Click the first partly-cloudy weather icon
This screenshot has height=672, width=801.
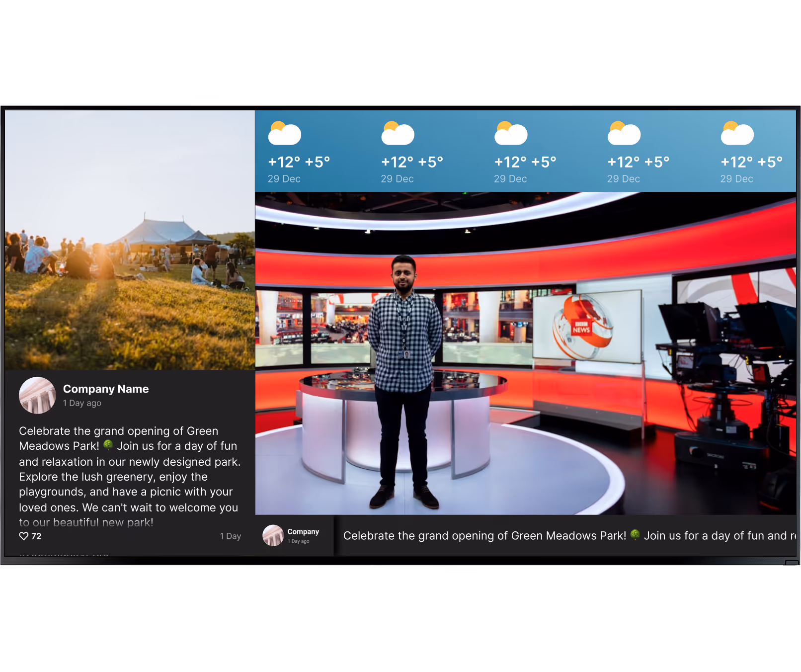coord(286,132)
